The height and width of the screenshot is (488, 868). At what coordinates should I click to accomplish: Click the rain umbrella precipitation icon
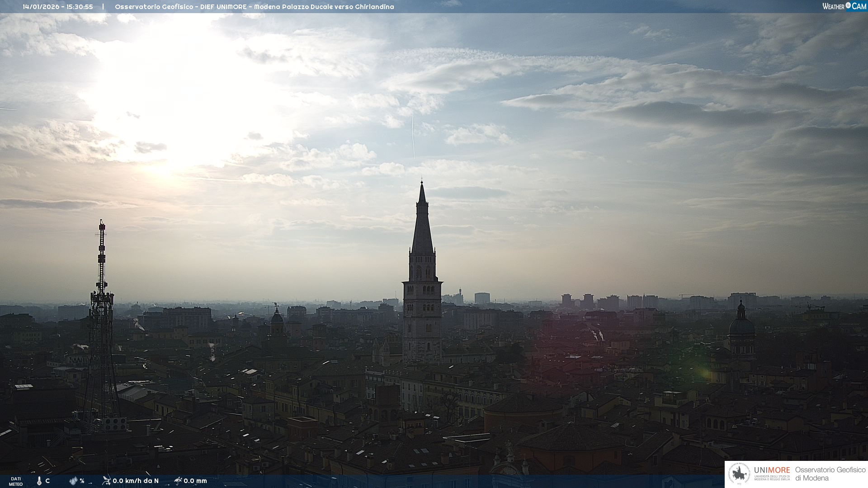(x=178, y=481)
